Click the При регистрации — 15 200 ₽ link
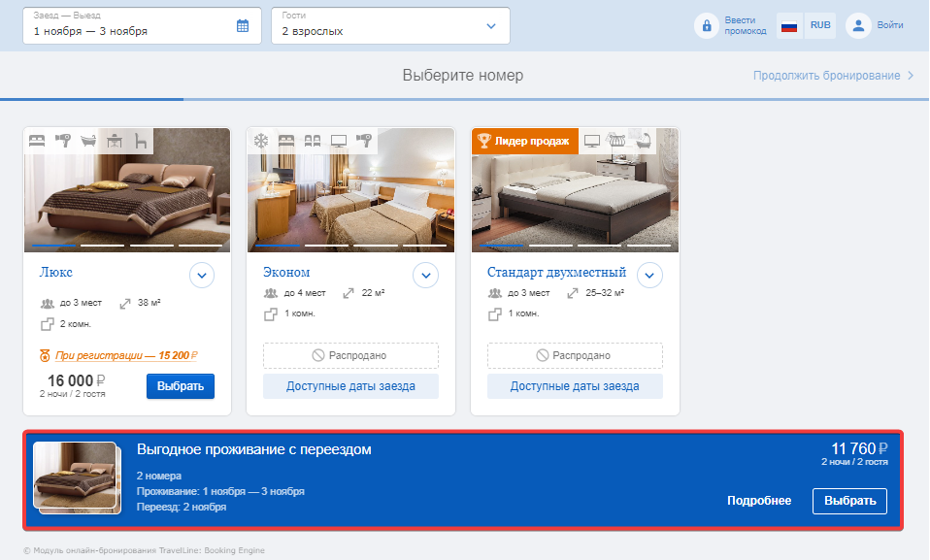The image size is (930, 560). coord(126,355)
